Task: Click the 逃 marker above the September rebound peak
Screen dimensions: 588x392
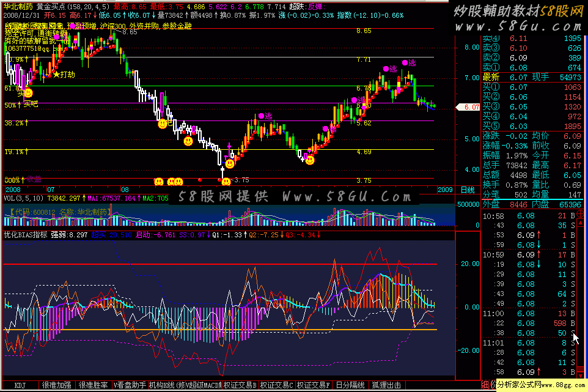Action: tap(265, 116)
